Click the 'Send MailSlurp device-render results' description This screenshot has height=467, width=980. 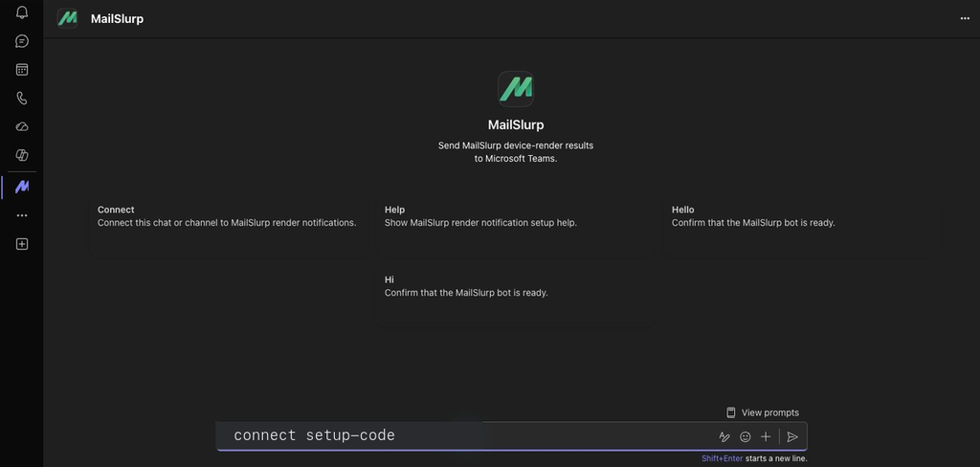pyautogui.click(x=516, y=152)
